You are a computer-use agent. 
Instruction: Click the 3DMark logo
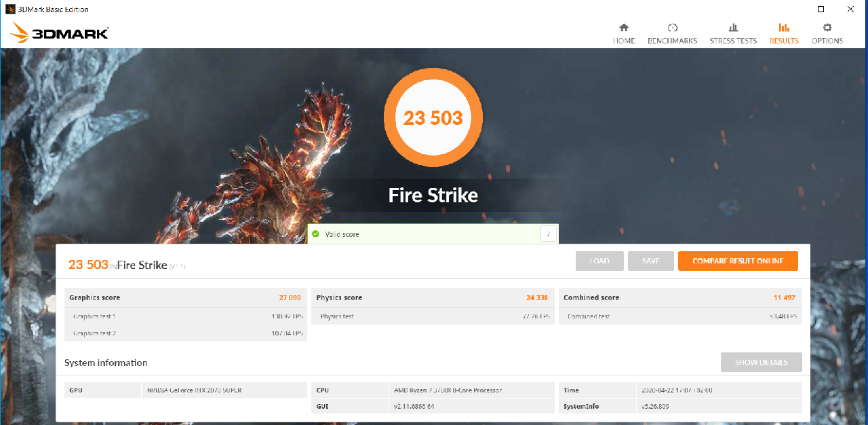59,32
